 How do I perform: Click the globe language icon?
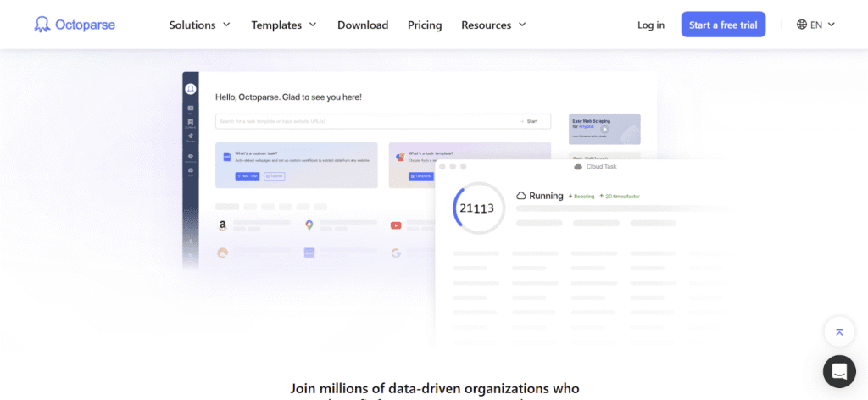click(x=802, y=25)
